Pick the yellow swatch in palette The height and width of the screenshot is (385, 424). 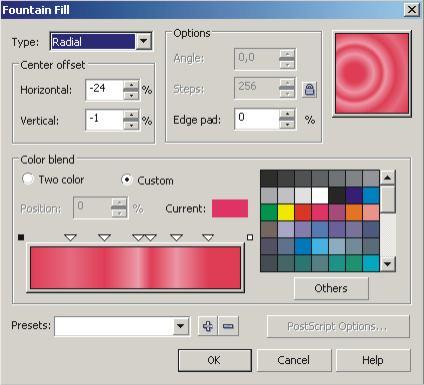pos(286,213)
